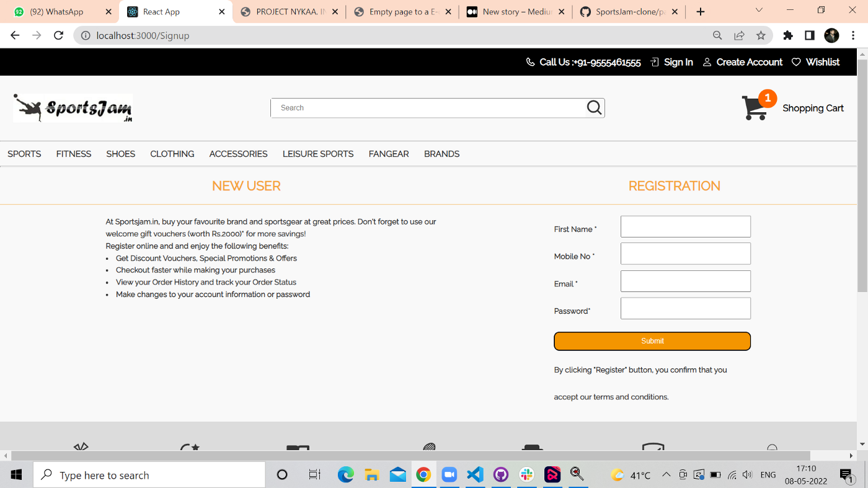This screenshot has width=868, height=488.
Task: Show hidden system tray icons chevron
Action: pyautogui.click(x=666, y=475)
